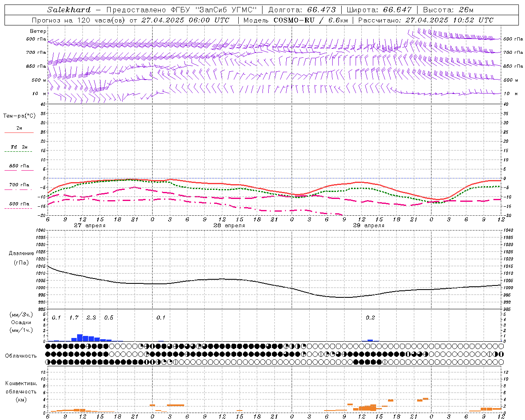Click the 'Облачность' cloud cover label

(x=21, y=356)
